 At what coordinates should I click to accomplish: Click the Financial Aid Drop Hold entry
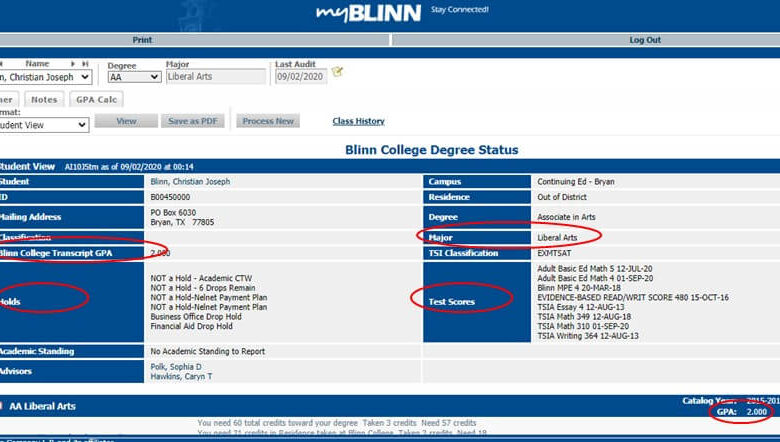(x=192, y=326)
